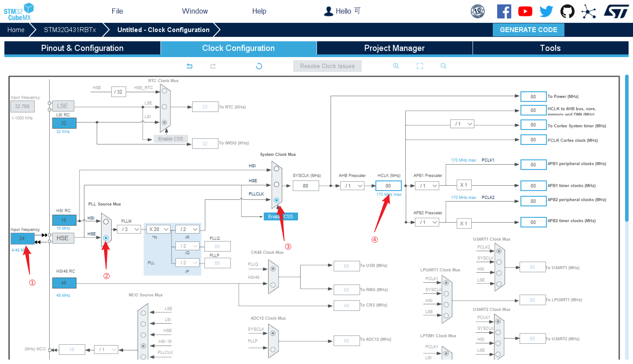Click the GENERATE CODE button
Image resolution: width=633 pixels, height=364 pixels.
528,30
